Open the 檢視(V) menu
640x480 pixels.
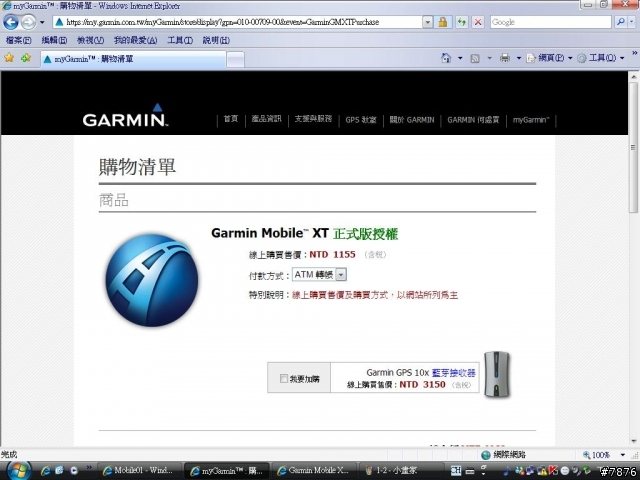90,40
